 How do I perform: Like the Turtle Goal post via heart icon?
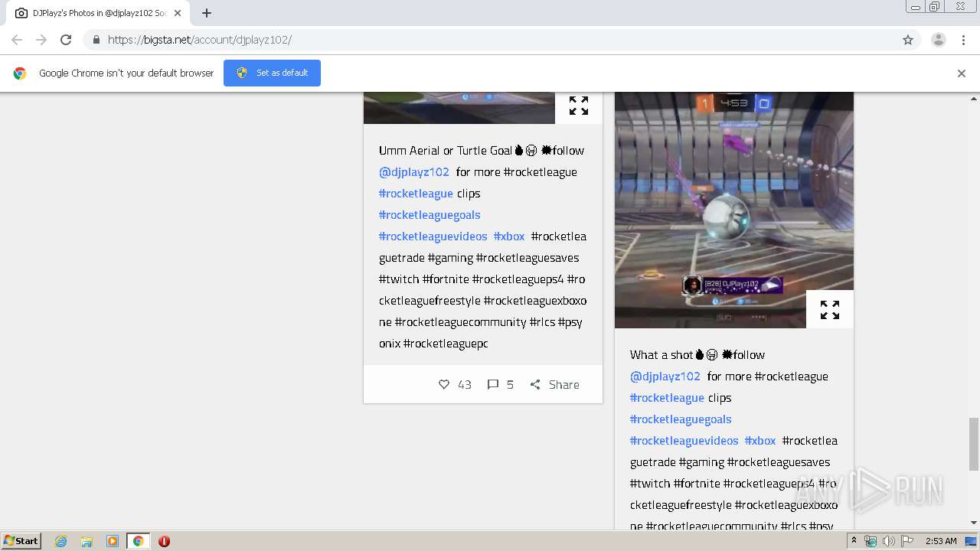click(x=444, y=384)
